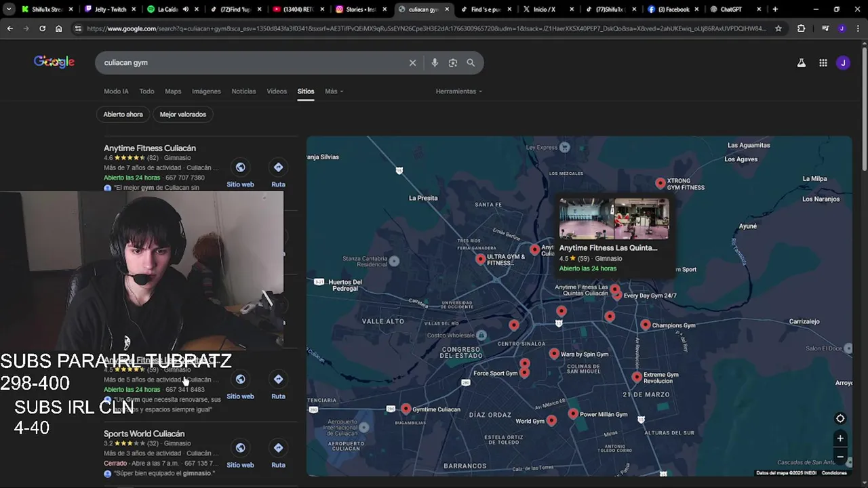Open Sports World Culiacán listing title
This screenshot has height=488, width=868.
pos(144,434)
